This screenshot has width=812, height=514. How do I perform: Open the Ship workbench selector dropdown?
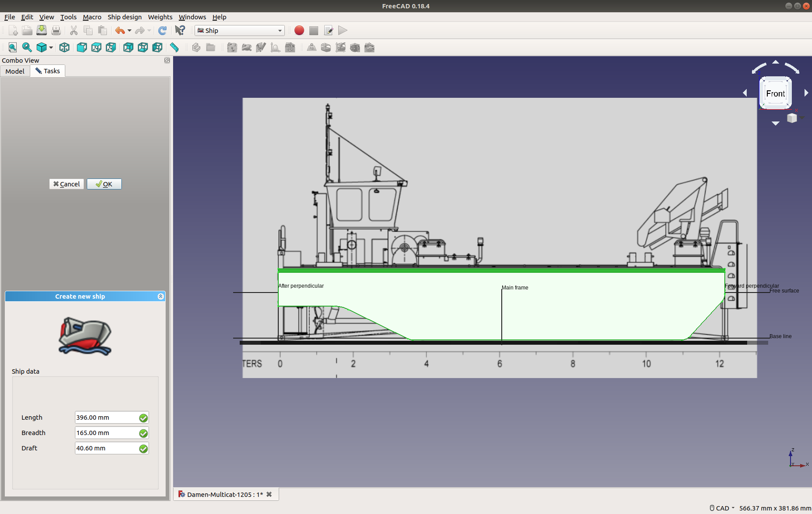coord(240,30)
